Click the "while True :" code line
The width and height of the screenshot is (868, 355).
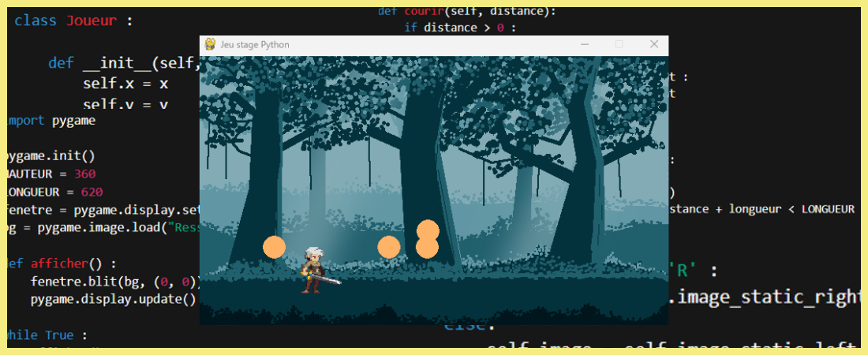tap(47, 335)
